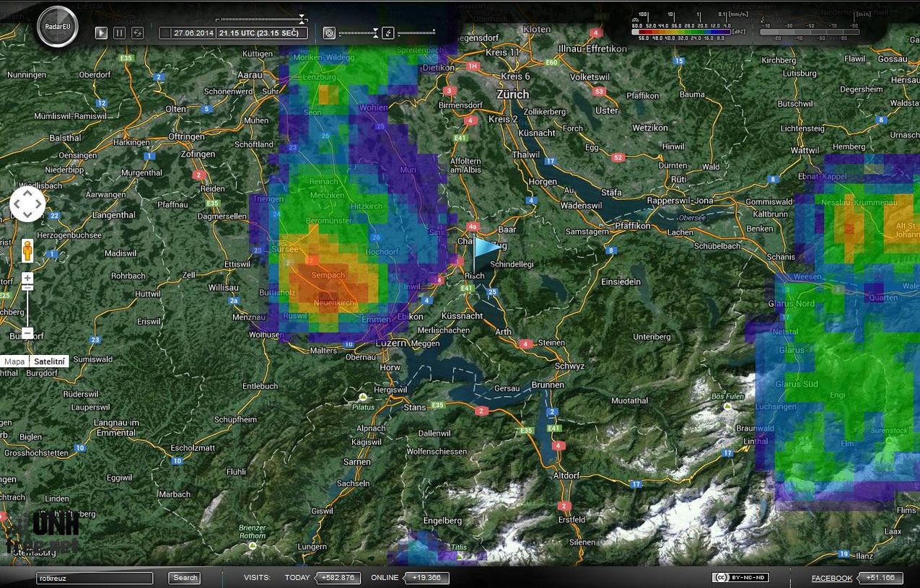
Task: Pause the radar animation
Action: tap(120, 32)
